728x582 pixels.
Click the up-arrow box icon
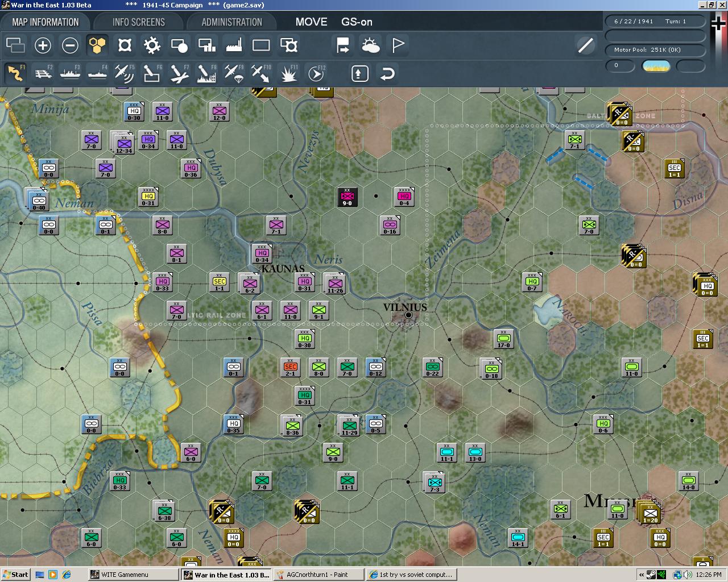coord(360,73)
